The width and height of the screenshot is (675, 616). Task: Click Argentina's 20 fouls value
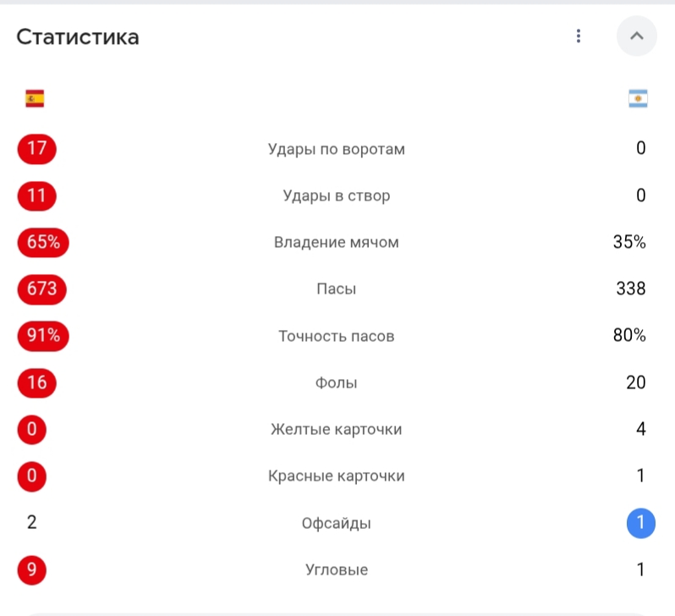636,382
